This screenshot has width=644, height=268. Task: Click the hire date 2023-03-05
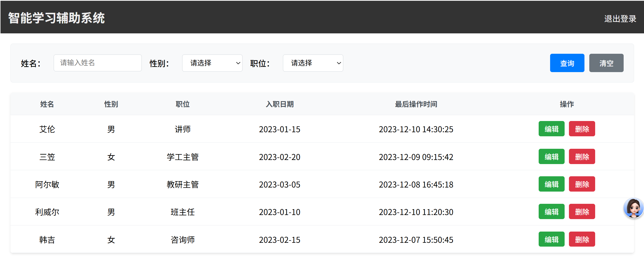click(x=280, y=184)
